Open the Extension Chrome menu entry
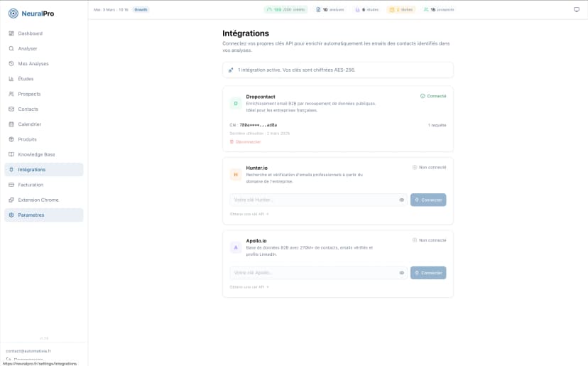The image size is (588, 366). point(44,200)
